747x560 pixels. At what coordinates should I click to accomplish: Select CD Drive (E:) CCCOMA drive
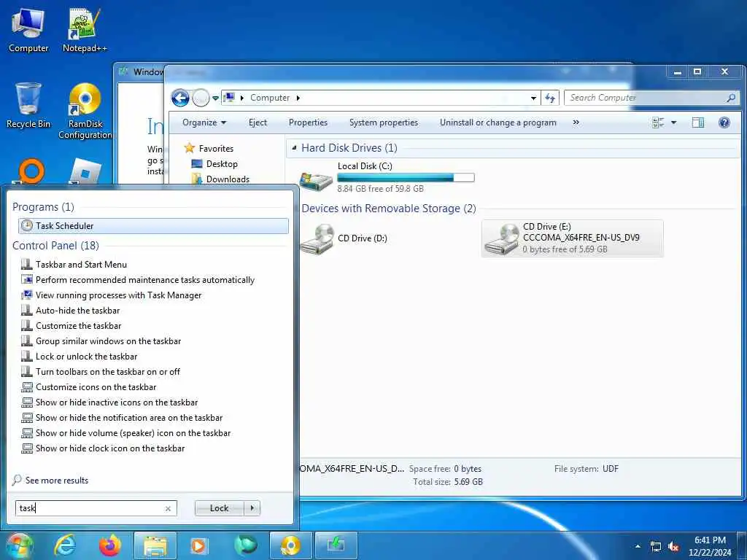pyautogui.click(x=572, y=238)
